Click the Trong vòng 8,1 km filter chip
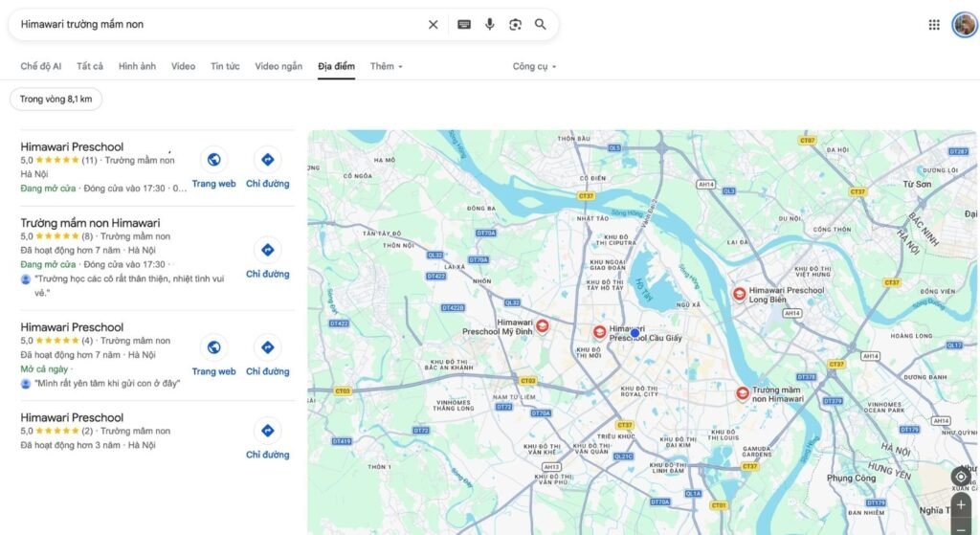Screen dimensions: 980x535 click(x=56, y=99)
